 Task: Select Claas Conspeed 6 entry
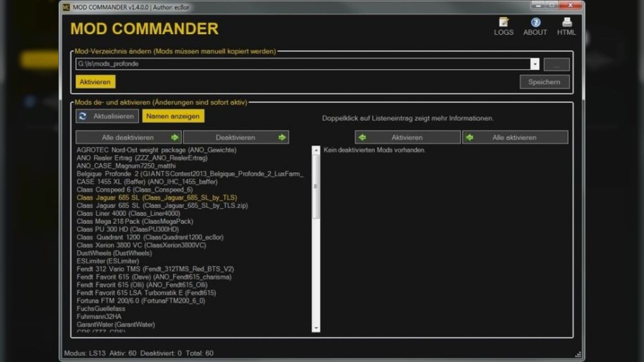(x=134, y=190)
